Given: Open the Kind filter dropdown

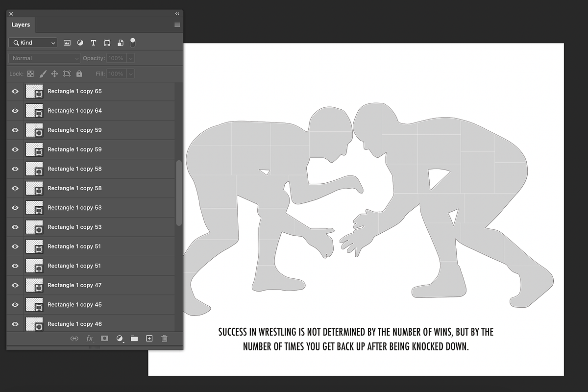Looking at the screenshot, I should [33, 43].
